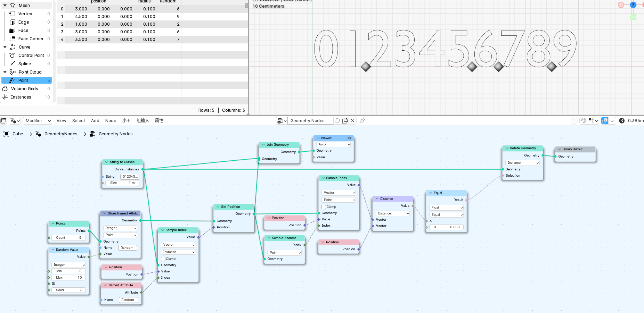Screen dimensions: 644x313
Task: Open Distance node operation dropdown
Action: [393, 213]
